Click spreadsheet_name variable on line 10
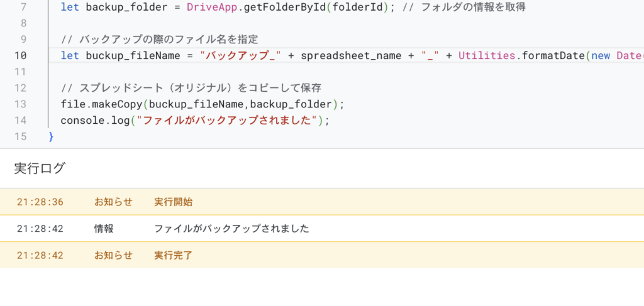 pyautogui.click(x=351, y=55)
